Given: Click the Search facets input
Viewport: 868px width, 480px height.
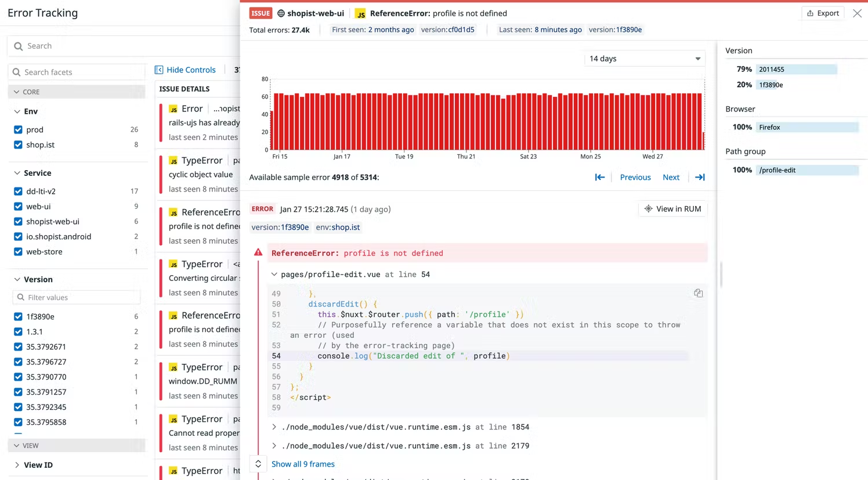Looking at the screenshot, I should pos(76,72).
